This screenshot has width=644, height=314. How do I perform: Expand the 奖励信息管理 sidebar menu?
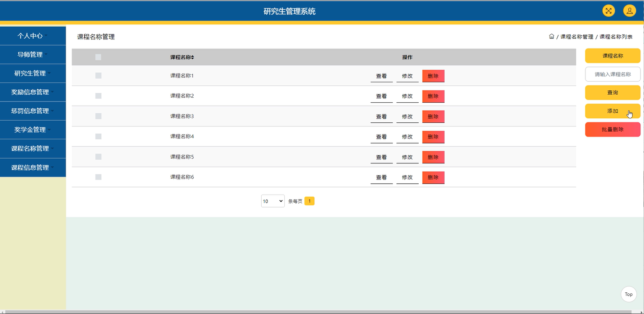point(33,92)
